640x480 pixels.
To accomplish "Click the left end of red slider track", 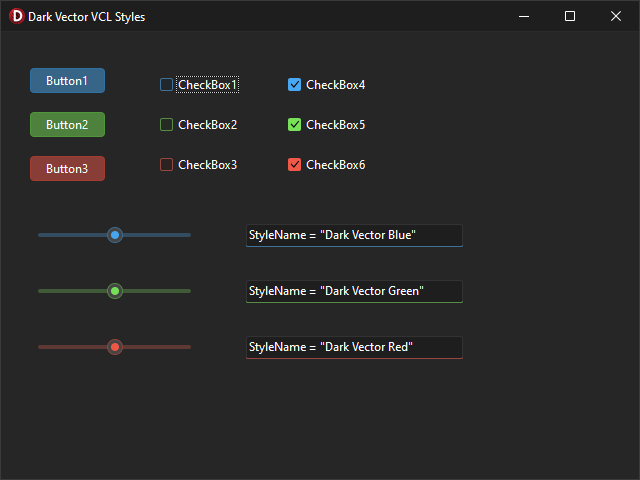I will point(41,347).
